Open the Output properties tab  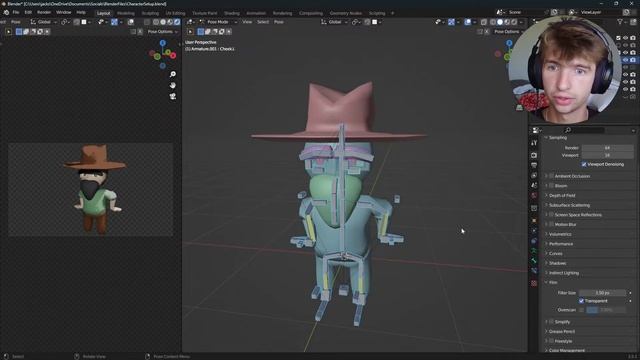pyautogui.click(x=534, y=165)
